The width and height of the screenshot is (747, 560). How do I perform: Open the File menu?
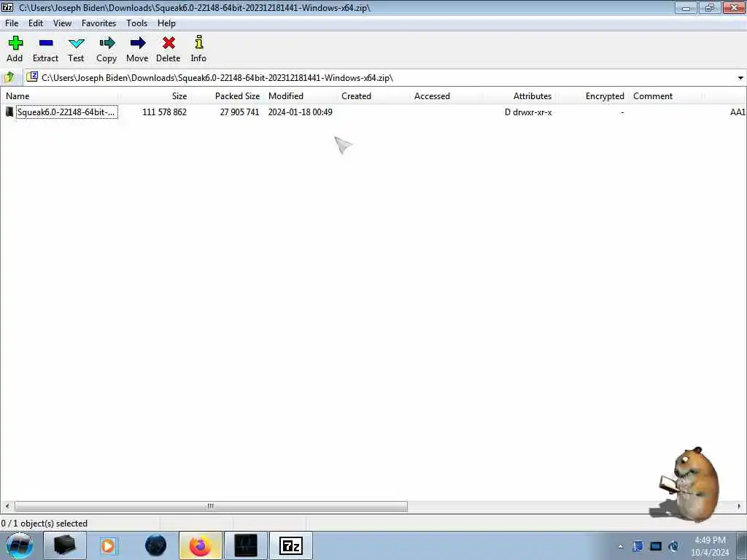pyautogui.click(x=12, y=23)
